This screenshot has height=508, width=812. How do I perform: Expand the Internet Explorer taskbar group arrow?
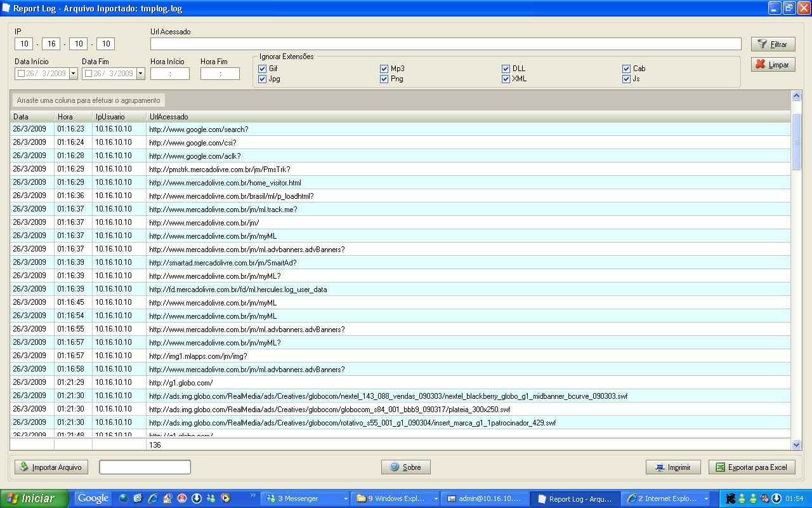tap(706, 498)
